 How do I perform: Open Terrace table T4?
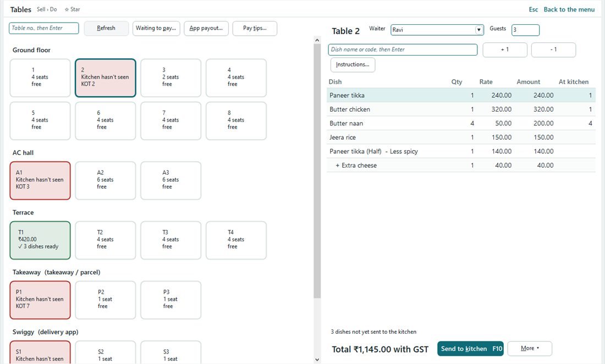(236, 240)
